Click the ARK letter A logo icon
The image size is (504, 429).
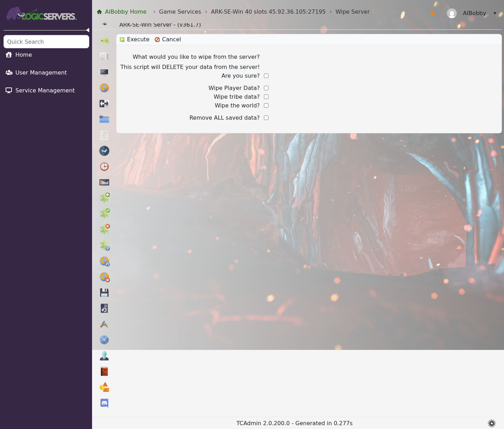104,324
